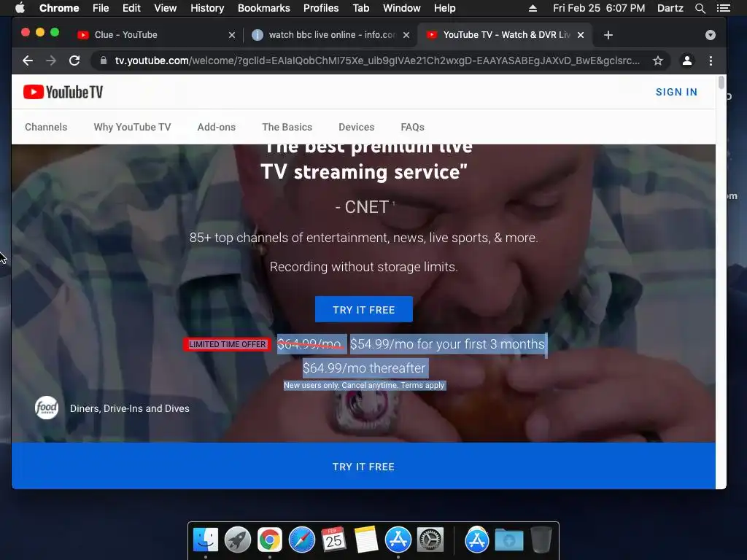Open the Apple menu
747x560 pixels.
(20, 8)
